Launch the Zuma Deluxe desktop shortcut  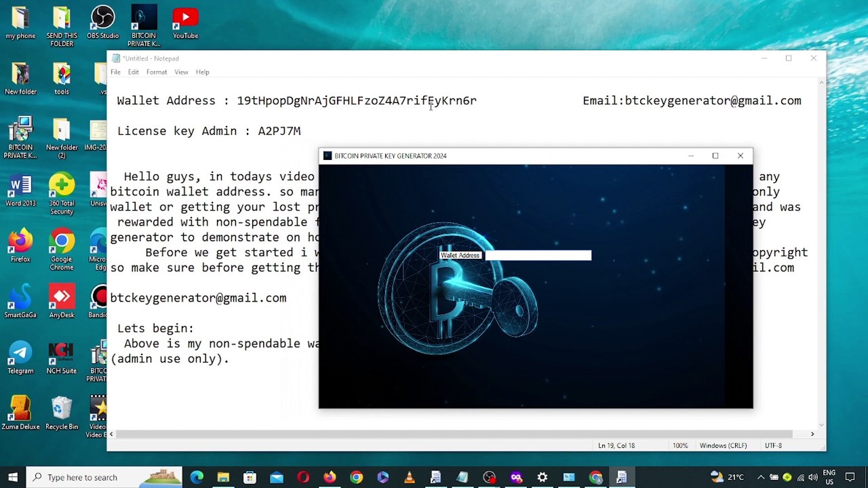click(x=20, y=413)
